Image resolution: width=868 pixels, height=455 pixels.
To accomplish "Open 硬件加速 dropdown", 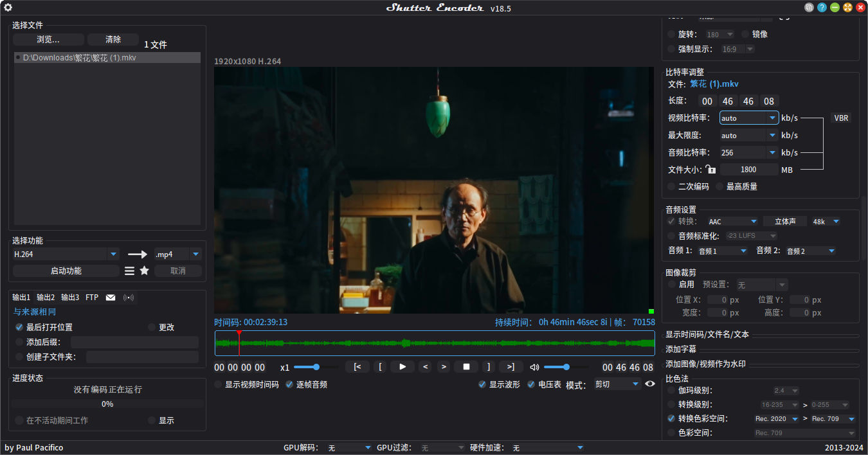I will pyautogui.click(x=547, y=447).
